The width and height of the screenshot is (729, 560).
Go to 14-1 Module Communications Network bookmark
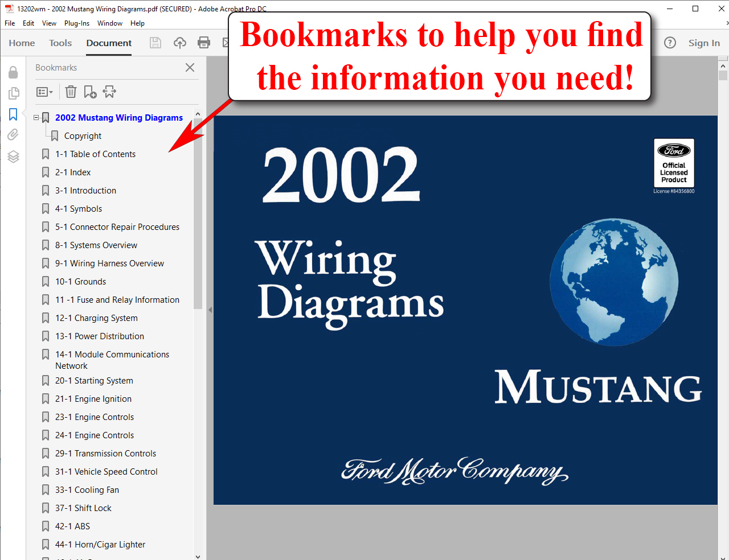tap(112, 360)
